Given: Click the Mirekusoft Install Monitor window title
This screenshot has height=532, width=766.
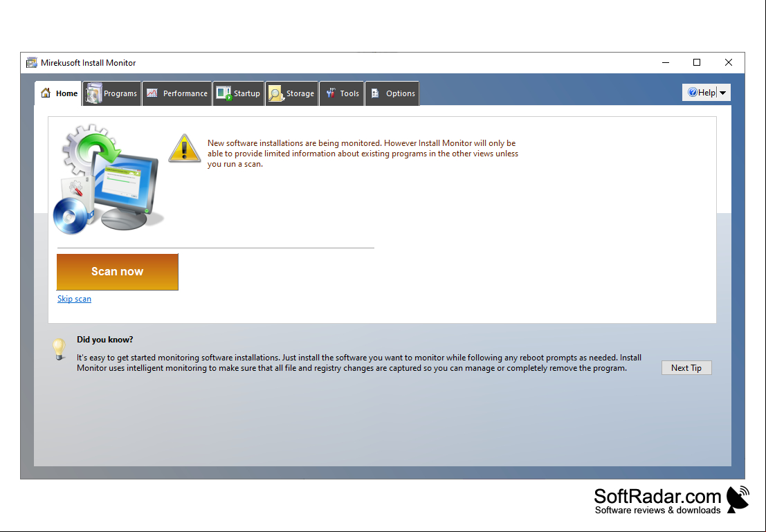Looking at the screenshot, I should [89, 62].
